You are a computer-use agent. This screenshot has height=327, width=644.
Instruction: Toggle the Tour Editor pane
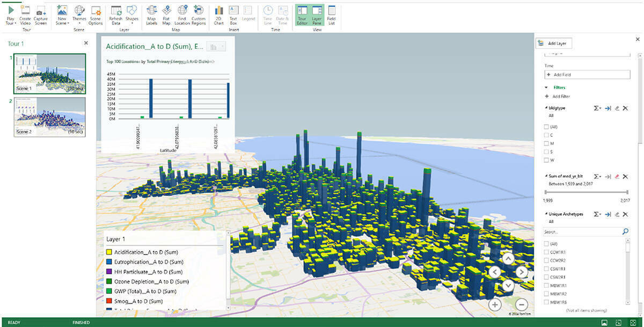tap(302, 11)
